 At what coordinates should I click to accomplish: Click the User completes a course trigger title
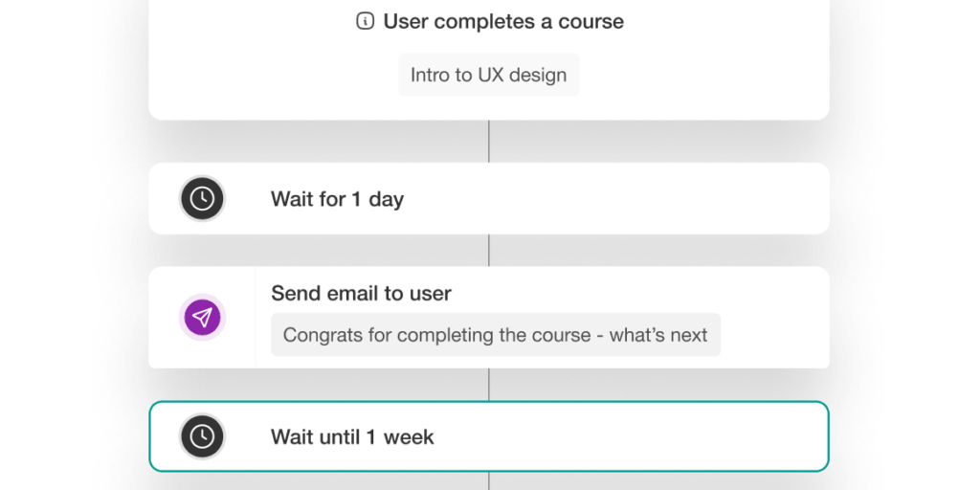click(x=503, y=21)
